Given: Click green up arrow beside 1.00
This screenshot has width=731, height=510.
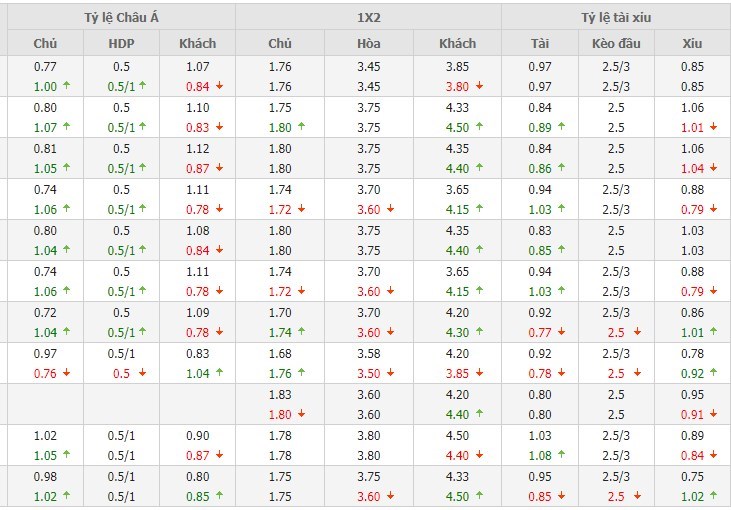Looking at the screenshot, I should pyautogui.click(x=66, y=86).
